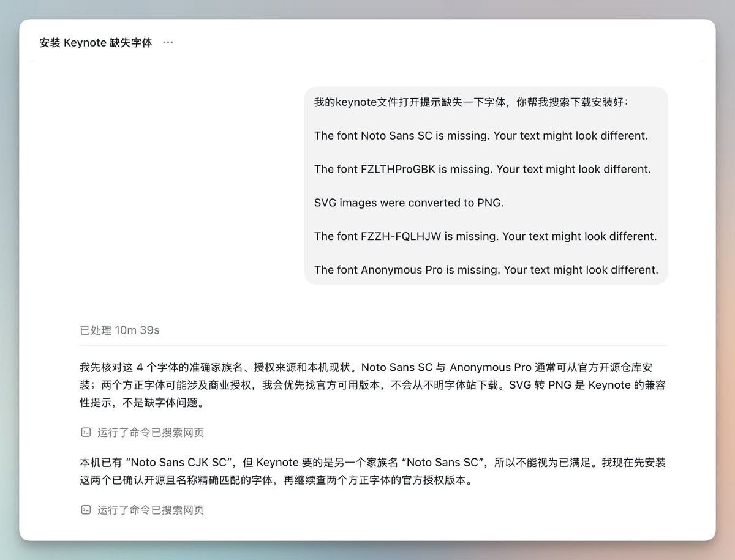Click the user message opening line 我的keynote文件打开提示
The height and width of the screenshot is (560, 735).
click(471, 102)
